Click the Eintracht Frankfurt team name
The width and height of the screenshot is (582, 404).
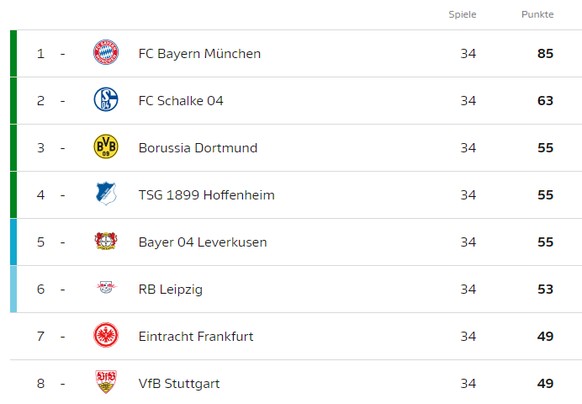coord(196,336)
